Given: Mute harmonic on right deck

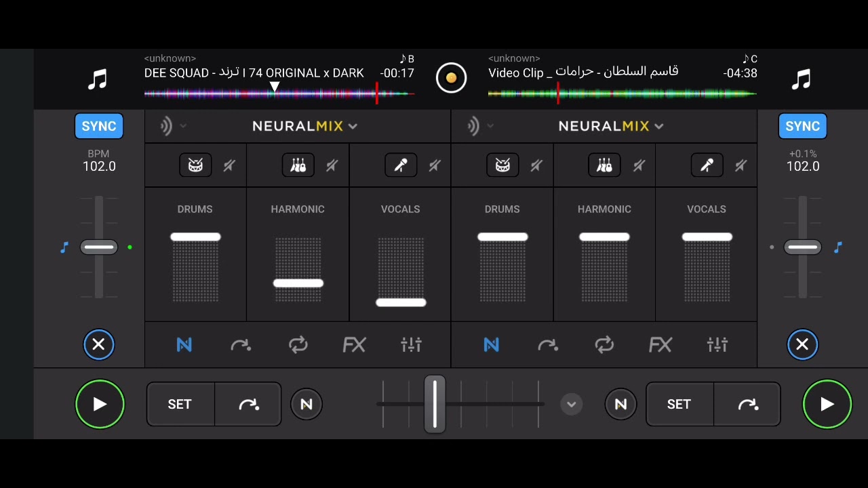Looking at the screenshot, I should pyautogui.click(x=639, y=165).
